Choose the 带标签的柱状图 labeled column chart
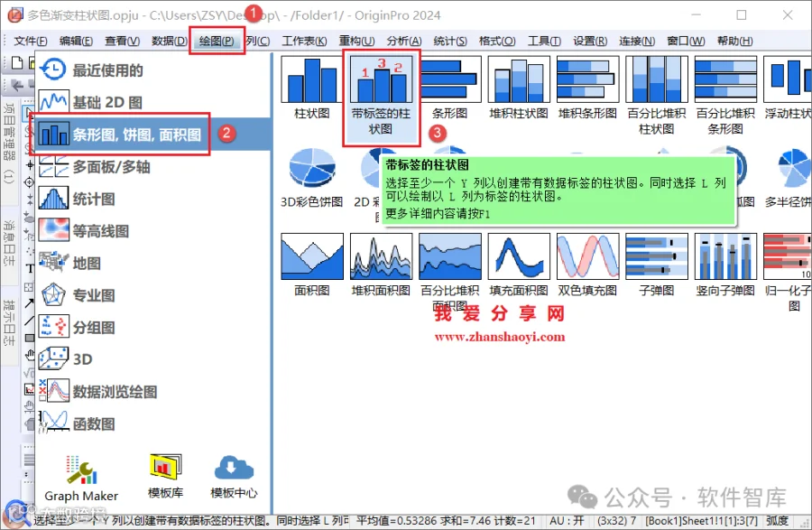 pos(381,97)
